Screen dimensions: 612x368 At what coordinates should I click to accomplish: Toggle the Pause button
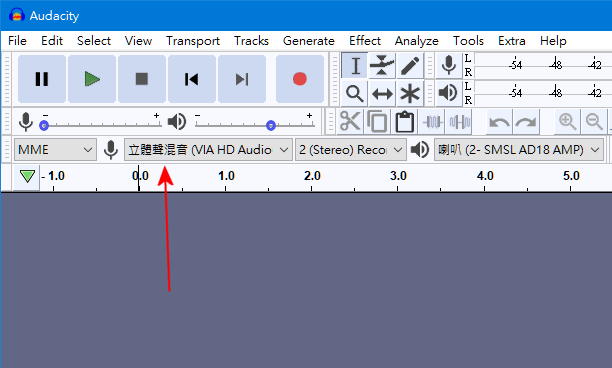42,79
